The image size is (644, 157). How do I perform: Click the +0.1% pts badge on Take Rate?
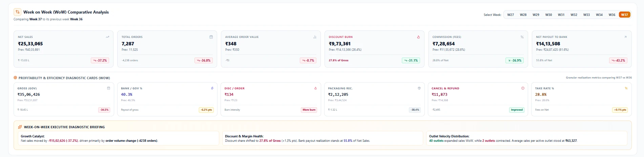[x=620, y=110]
